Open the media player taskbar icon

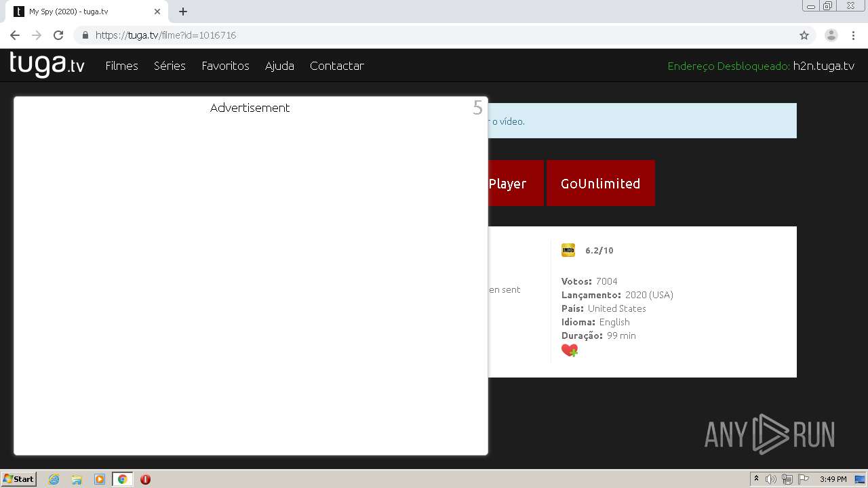pos(100,479)
